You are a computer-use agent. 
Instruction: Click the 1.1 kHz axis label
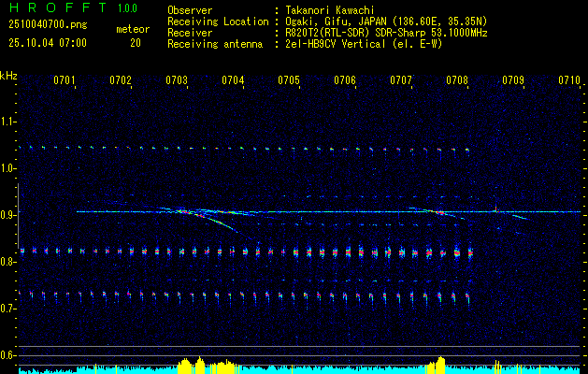click(8, 122)
